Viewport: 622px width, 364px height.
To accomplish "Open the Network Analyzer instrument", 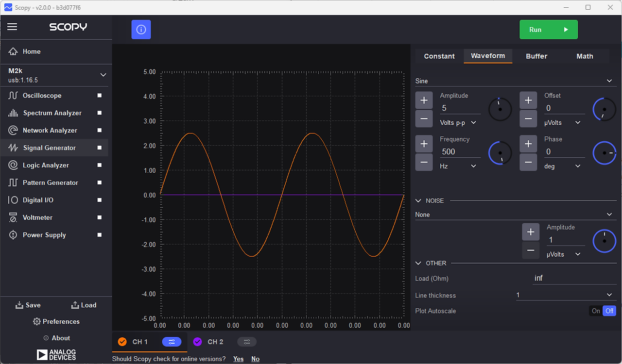I will pyautogui.click(x=54, y=131).
